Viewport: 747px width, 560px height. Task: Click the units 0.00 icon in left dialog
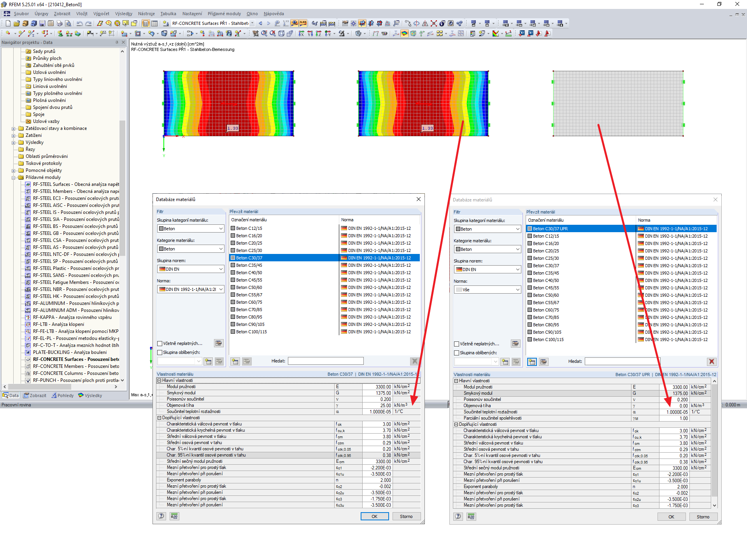[174, 516]
